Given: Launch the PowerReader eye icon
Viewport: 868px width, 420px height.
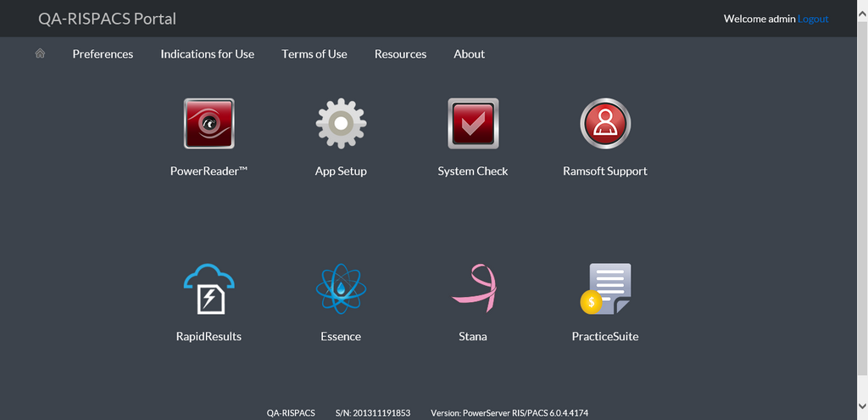Looking at the screenshot, I should pyautogui.click(x=209, y=124).
